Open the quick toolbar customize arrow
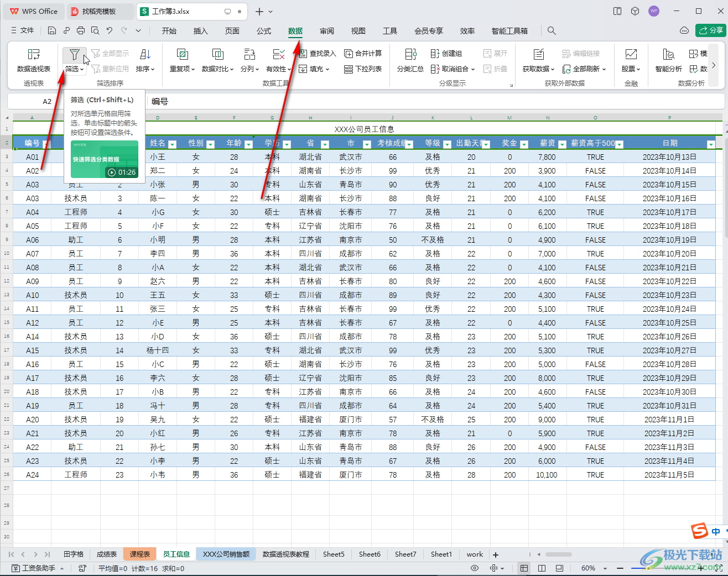 (138, 31)
